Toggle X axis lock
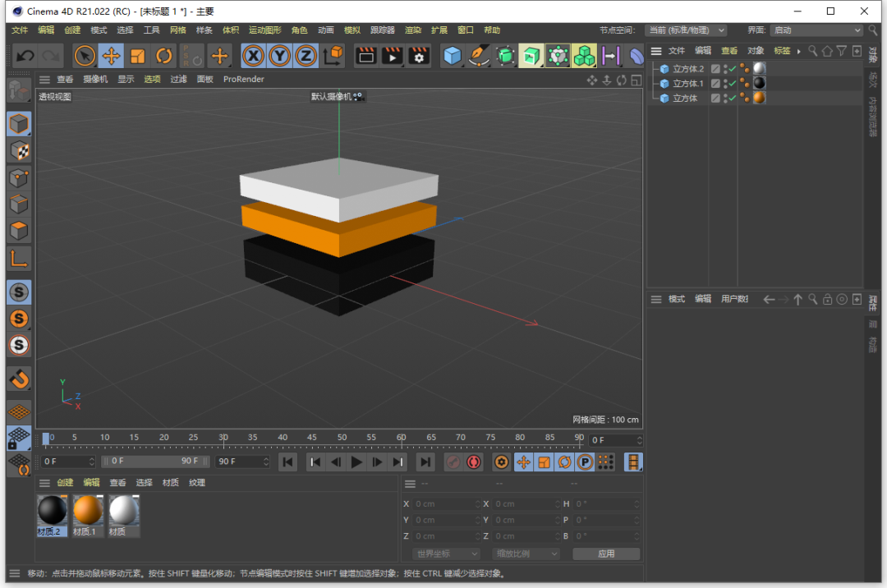Image resolution: width=887 pixels, height=588 pixels. click(253, 56)
